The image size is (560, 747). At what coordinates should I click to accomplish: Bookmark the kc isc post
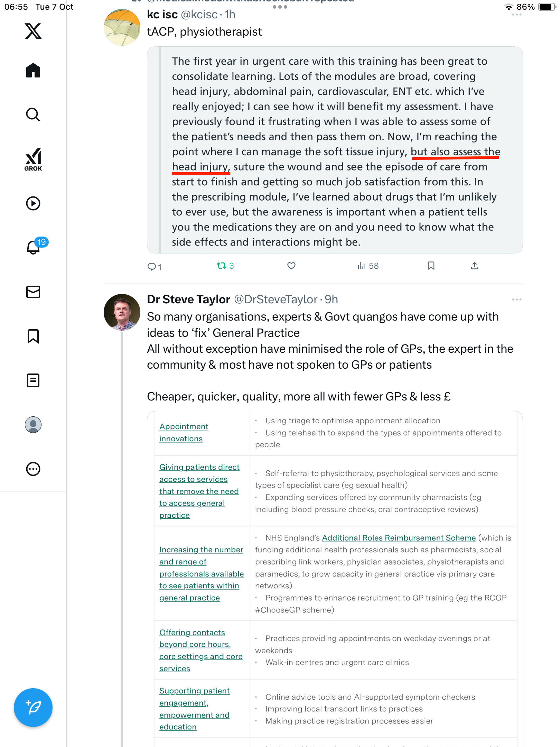point(431,266)
